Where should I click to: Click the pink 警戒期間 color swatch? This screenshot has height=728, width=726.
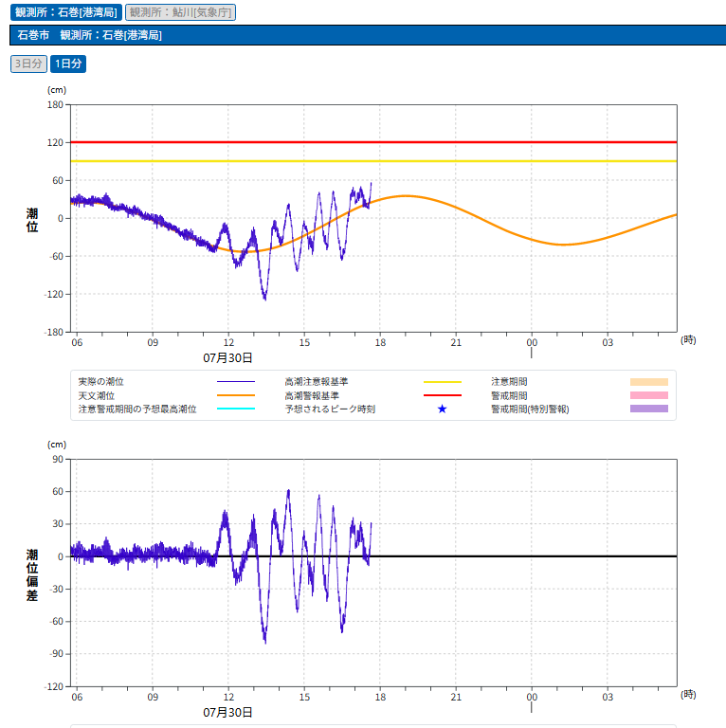click(x=648, y=395)
